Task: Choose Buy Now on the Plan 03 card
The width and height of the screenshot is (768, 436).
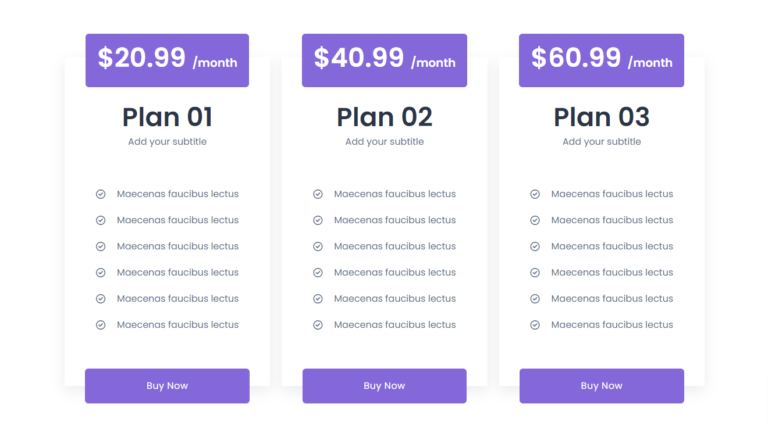Action: (x=601, y=386)
